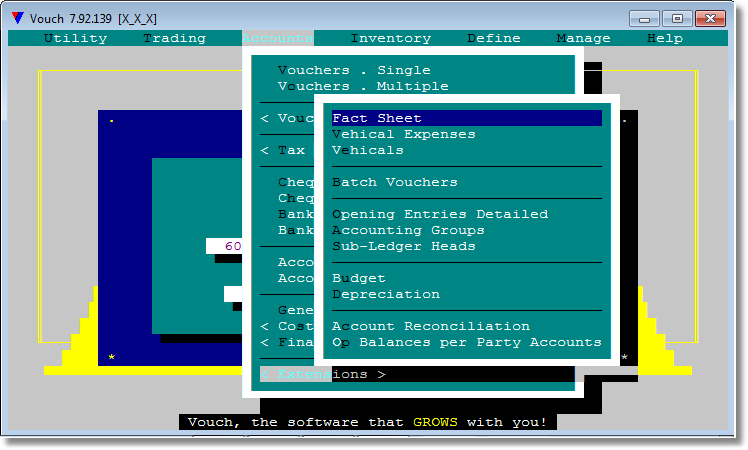This screenshot has width=748, height=450.
Task: Choose the Fact Sheet submenu item
Action: point(467,118)
